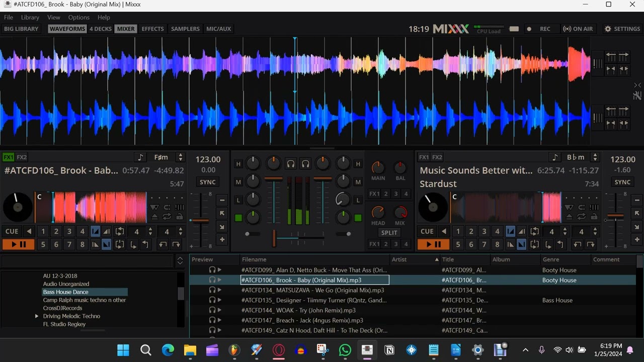Toggle keylock padlock on Brook - Baby deck
This screenshot has width=644, height=362.
(x=179, y=217)
